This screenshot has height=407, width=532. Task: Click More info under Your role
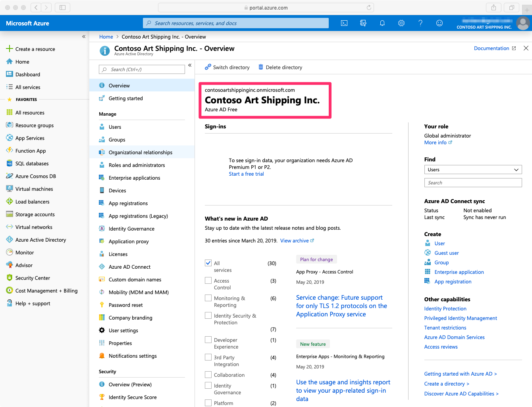click(x=438, y=143)
